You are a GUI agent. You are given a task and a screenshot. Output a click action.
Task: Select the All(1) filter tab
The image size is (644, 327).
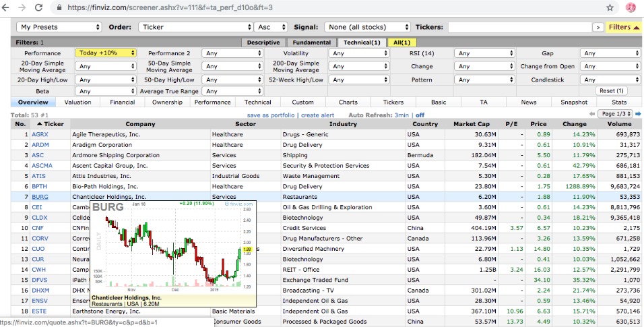click(401, 42)
